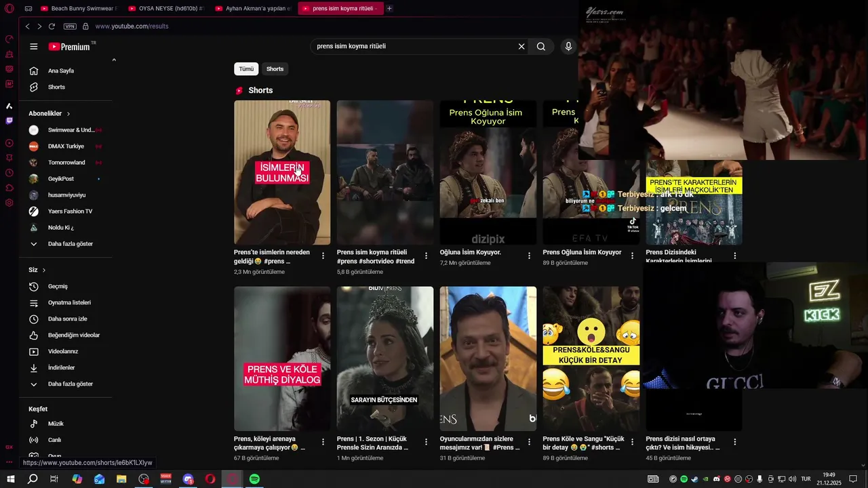868x488 pixels.
Task: Open options for Prens | 1. Sezon short
Action: click(x=426, y=442)
